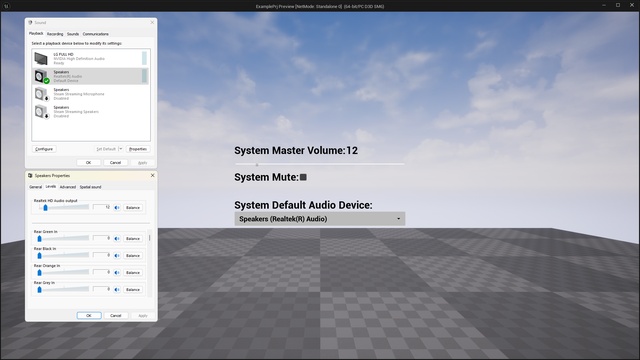The width and height of the screenshot is (640, 360).
Task: Open the Spatial sound tab
Action: [x=90, y=187]
